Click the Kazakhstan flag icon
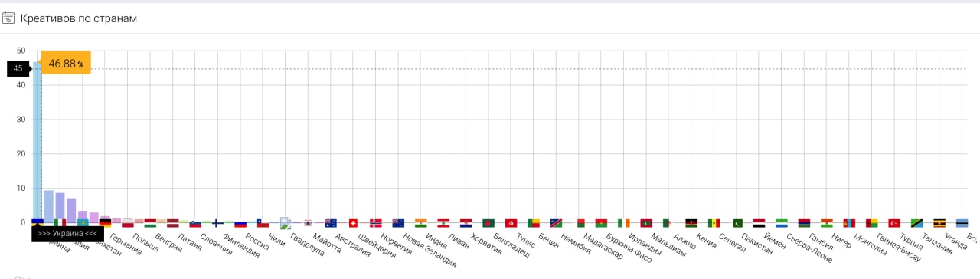This screenshot has height=279, width=980. [x=83, y=223]
